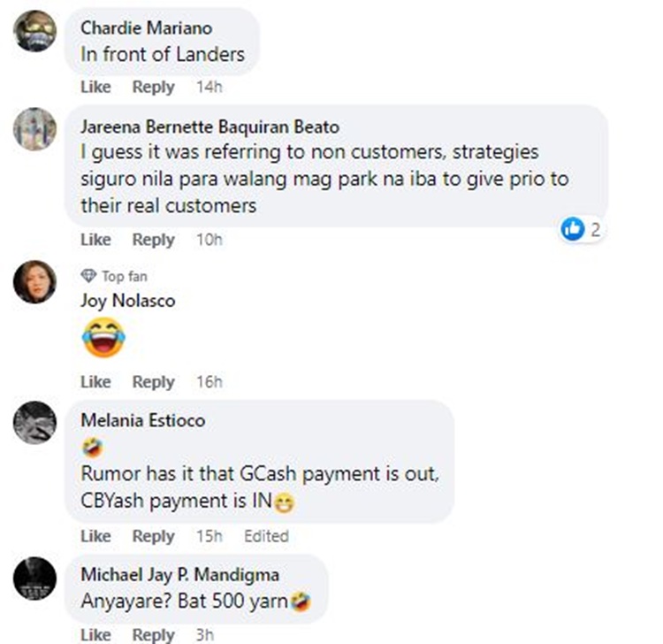663x644 pixels.
Task: Reply to Melania Estioco's GCash comment
Action: 154,536
